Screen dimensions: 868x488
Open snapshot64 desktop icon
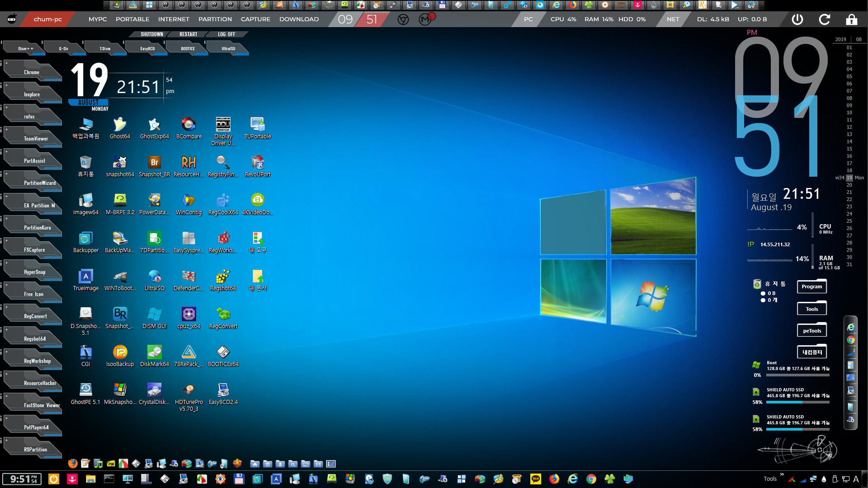click(120, 166)
